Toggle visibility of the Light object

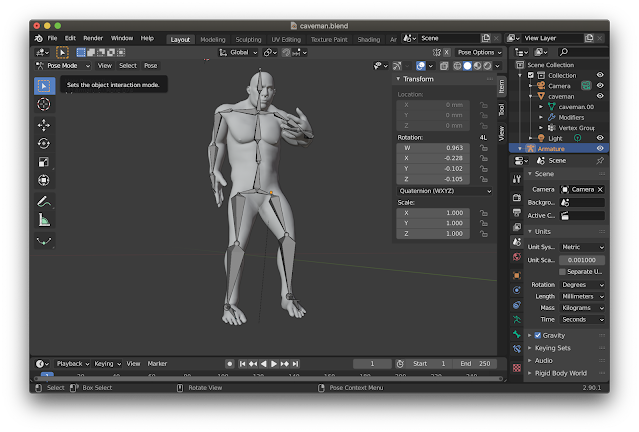point(601,138)
